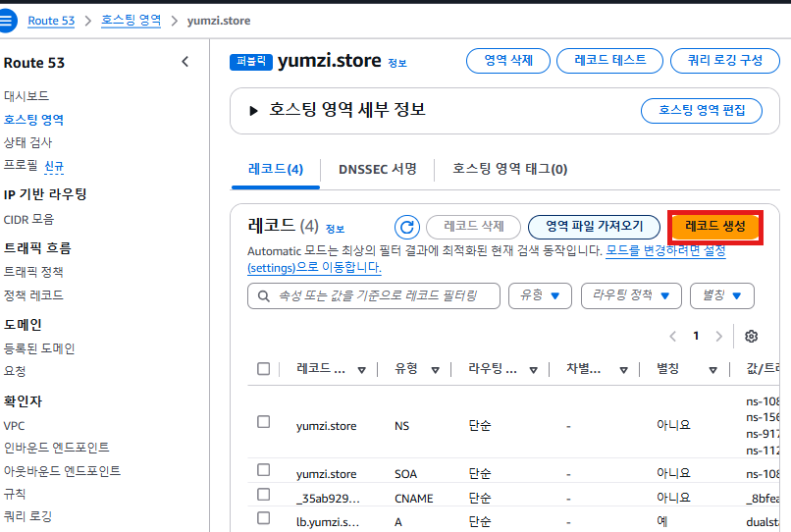This screenshot has width=791, height=532.
Task: Click 영역 삭제 button
Action: coord(508,61)
